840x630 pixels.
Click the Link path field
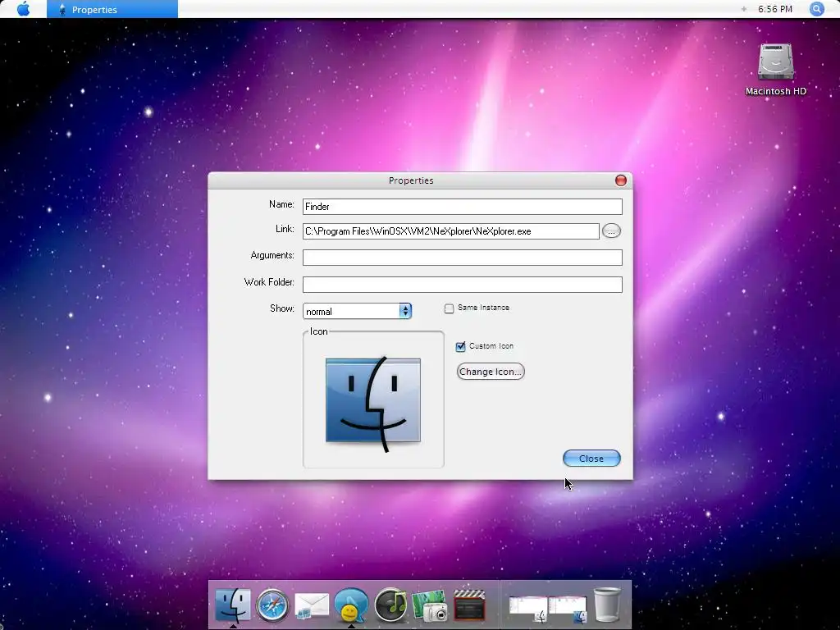(x=450, y=231)
